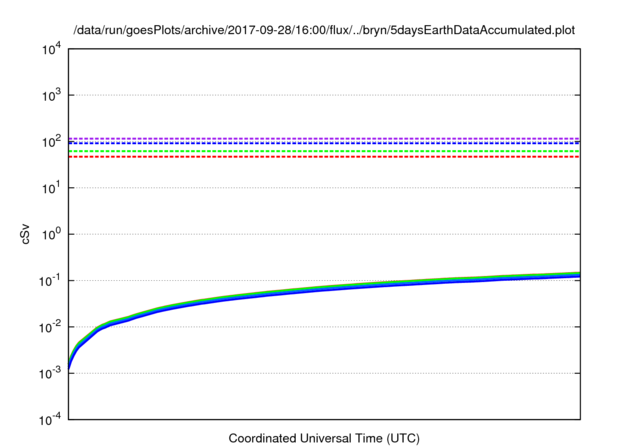
Task: Click the green dashed threshold line
Action: (x=324, y=151)
